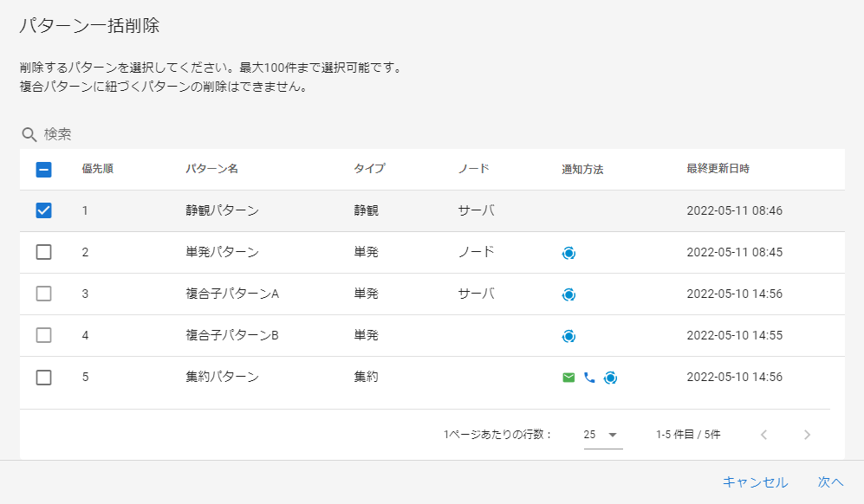Image resolution: width=864 pixels, height=504 pixels.
Task: Select the 集約パターン row checkbox
Action: [44, 377]
